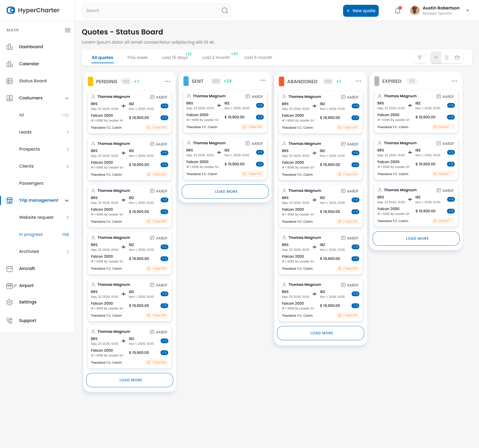The height and width of the screenshot is (448, 479).
Task: Click the search magnifier icon
Action: [x=225, y=10]
